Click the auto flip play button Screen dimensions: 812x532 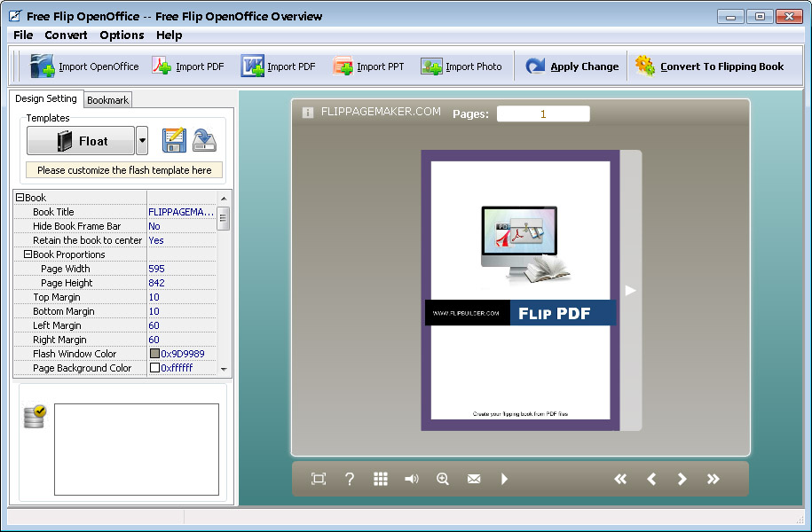point(504,479)
